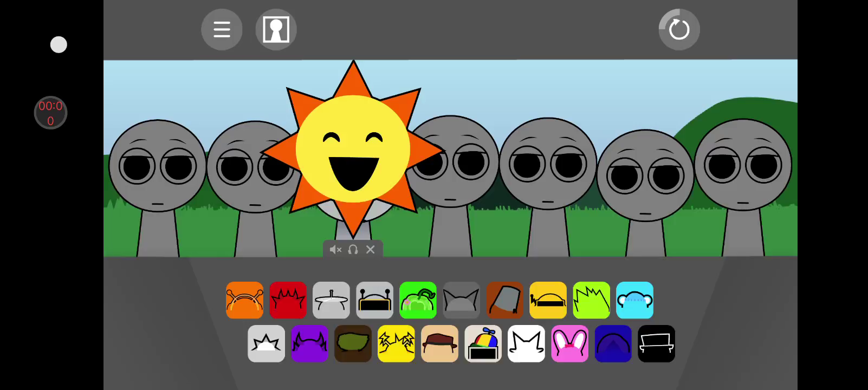
Task: Pick the propeller beanie hat icon
Action: 483,343
